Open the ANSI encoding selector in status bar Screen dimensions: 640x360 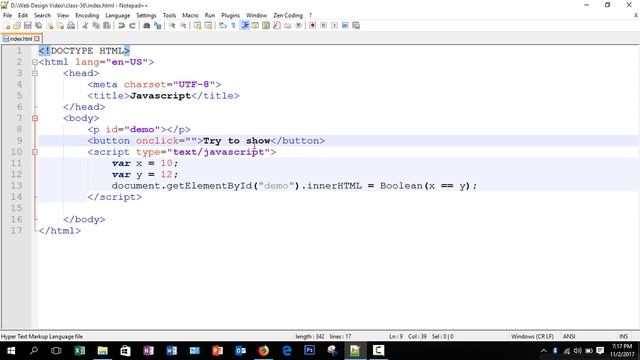[569, 337]
